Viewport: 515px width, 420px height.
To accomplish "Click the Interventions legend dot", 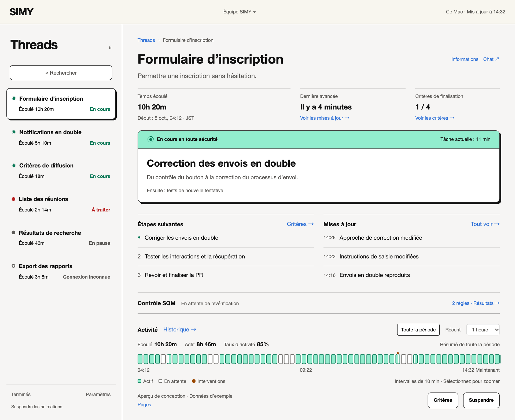I will pos(194,381).
